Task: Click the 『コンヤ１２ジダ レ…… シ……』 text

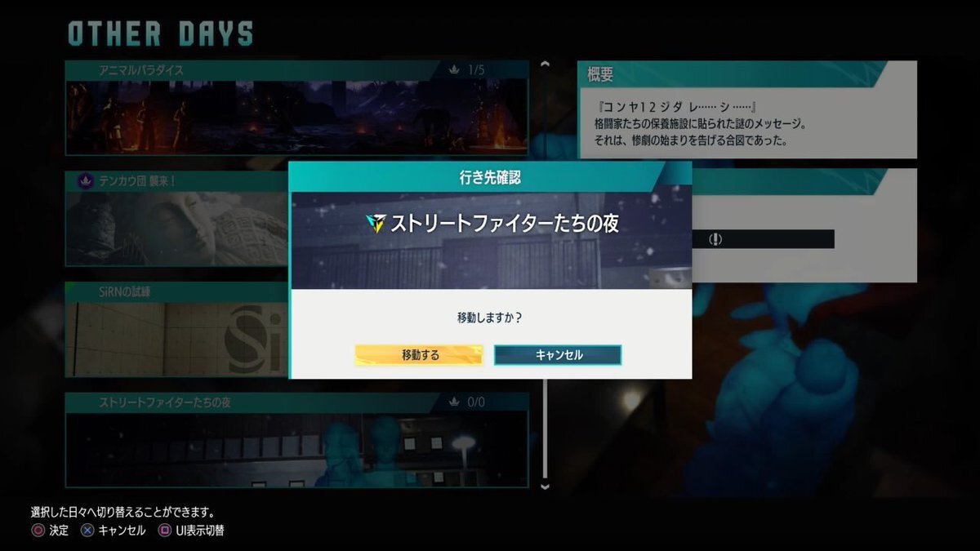Action: coord(678,108)
